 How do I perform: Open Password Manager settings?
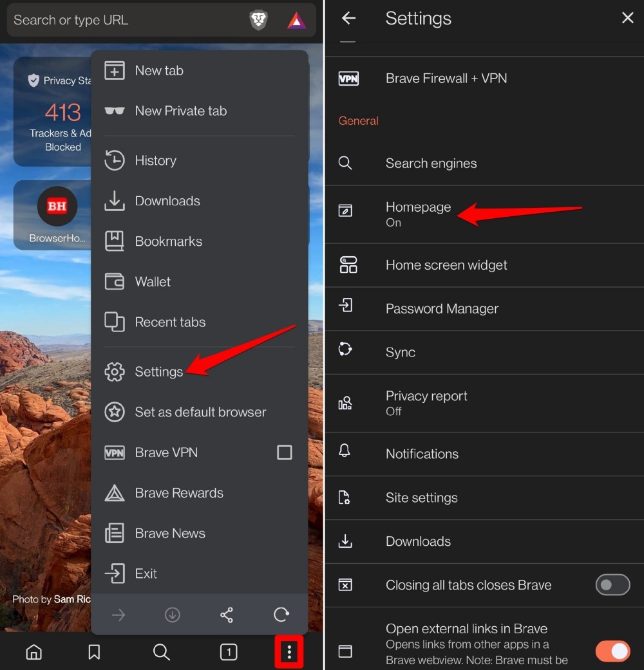point(484,308)
